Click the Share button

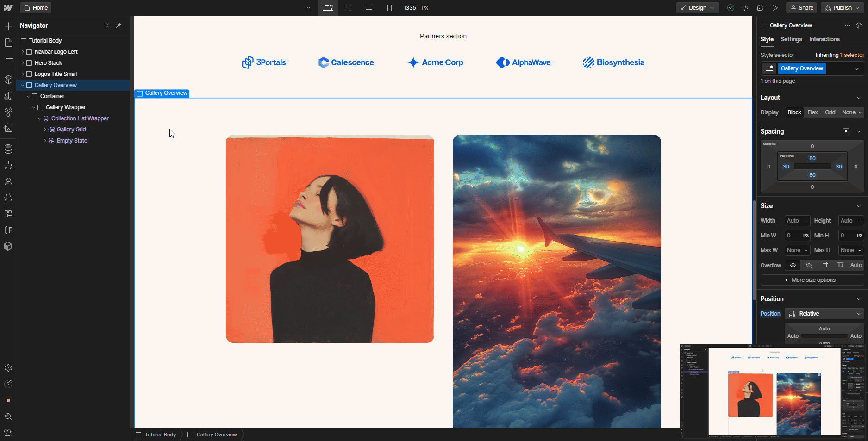pyautogui.click(x=801, y=8)
